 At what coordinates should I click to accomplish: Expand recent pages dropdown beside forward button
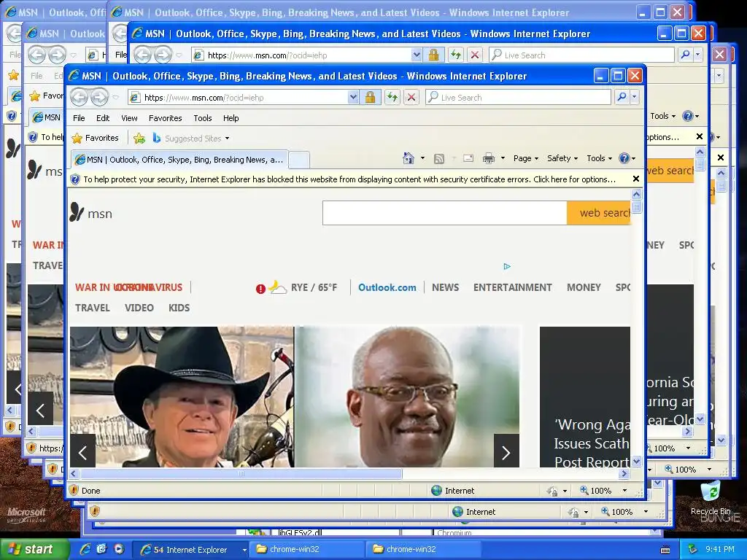point(116,98)
